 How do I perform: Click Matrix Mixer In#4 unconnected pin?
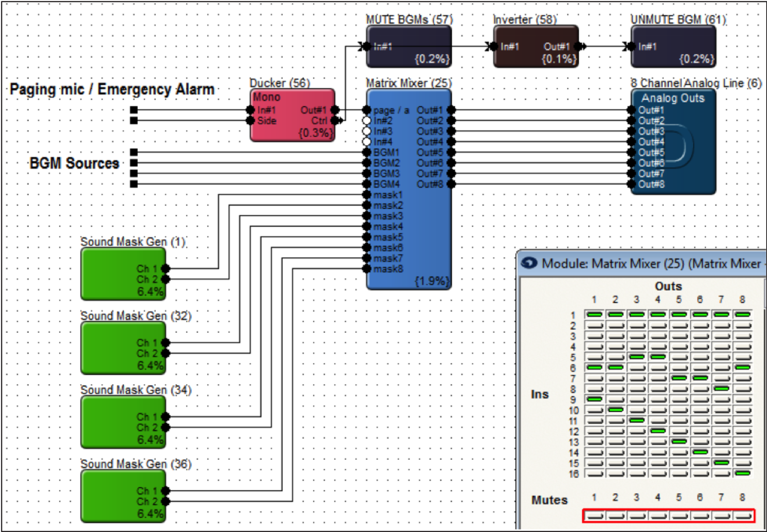(367, 142)
